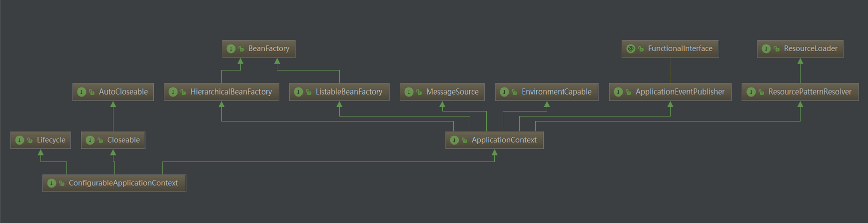Click the annotation icon on FunctionalInterface node
The width and height of the screenshot is (868, 223).
coord(631,48)
